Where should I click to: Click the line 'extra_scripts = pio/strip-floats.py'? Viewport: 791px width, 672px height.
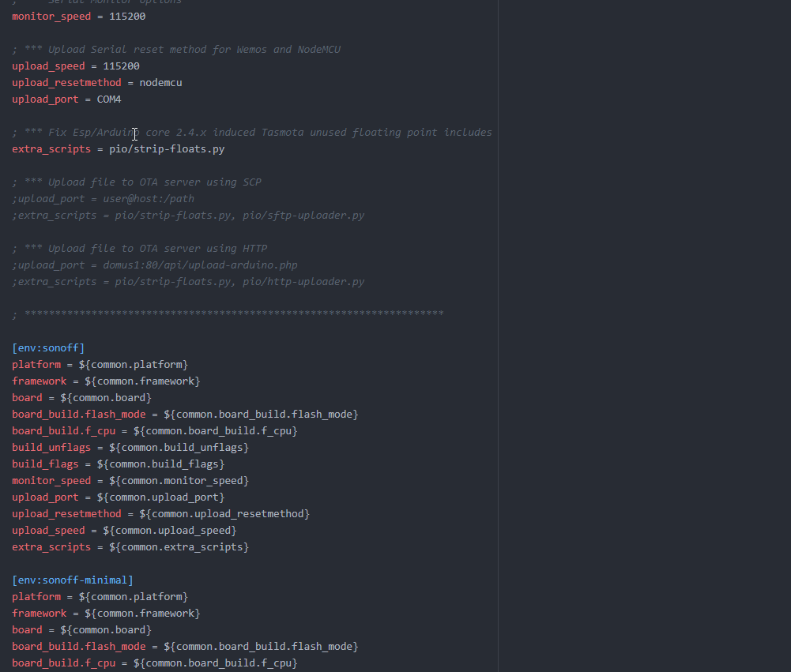118,149
